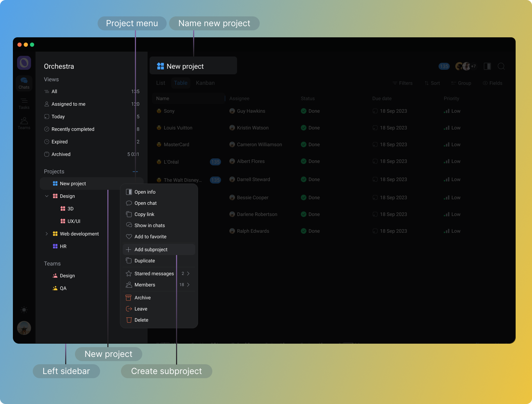This screenshot has height=404, width=532.
Task: Click the Sort button
Action: coord(432,83)
